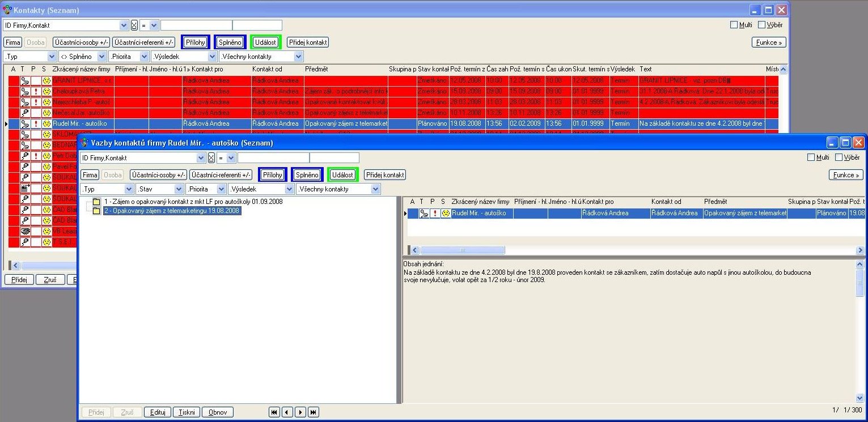Enable Multi checkbox in Kontakty window
Image resolution: width=868 pixels, height=422 pixels.
[734, 25]
